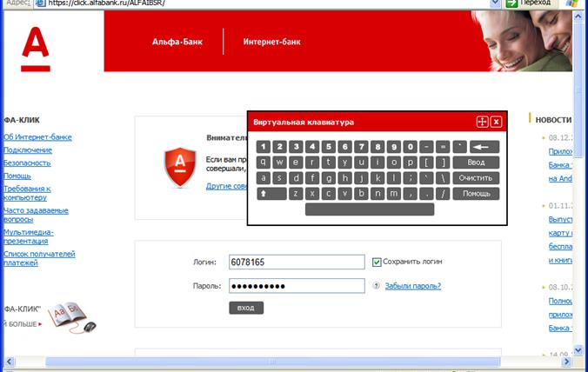Click the e key on virtual keyboard

297,163
